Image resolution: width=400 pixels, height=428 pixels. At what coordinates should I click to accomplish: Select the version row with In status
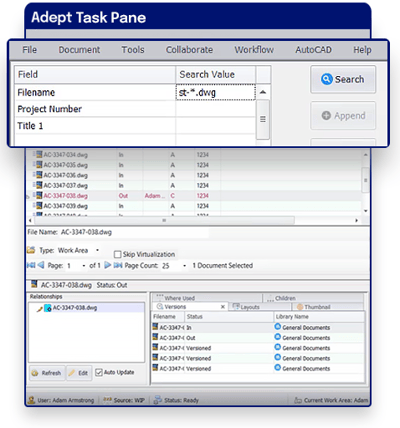tap(258, 328)
